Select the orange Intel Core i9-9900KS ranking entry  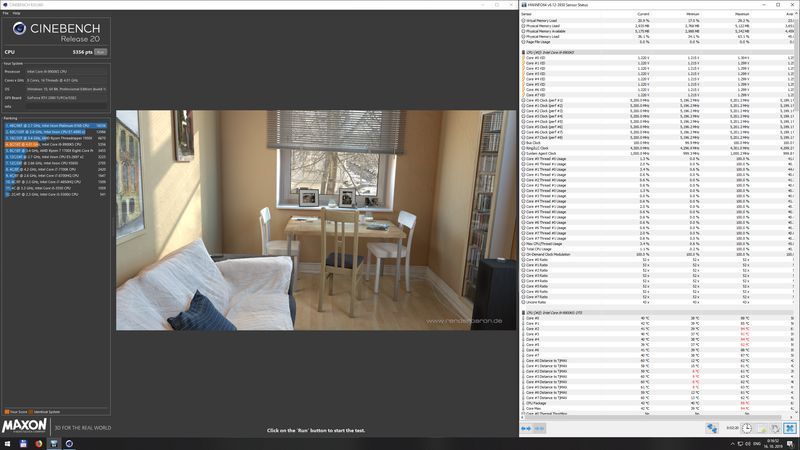pos(56,144)
